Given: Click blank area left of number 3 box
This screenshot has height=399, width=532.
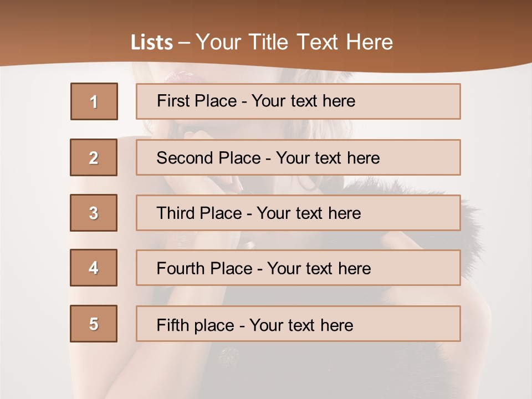Looking at the screenshot, I should (x=34, y=213).
